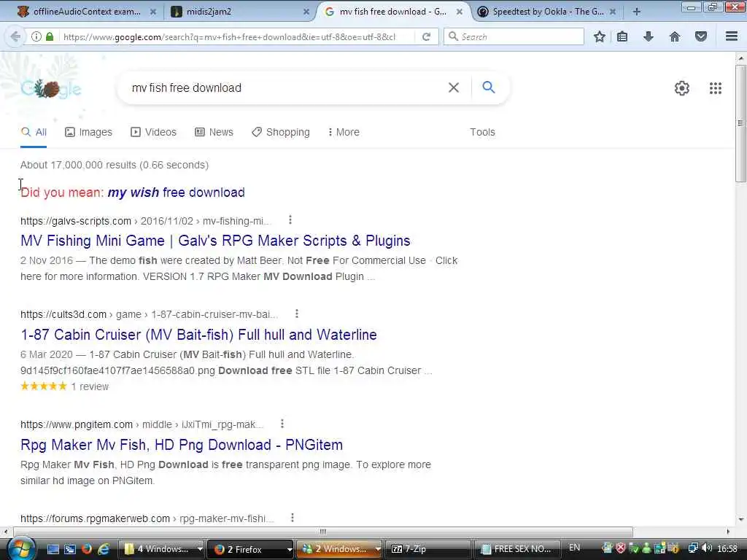Click inside the Google search query field
Image resolution: width=747 pixels, height=560 pixels.
(x=286, y=87)
